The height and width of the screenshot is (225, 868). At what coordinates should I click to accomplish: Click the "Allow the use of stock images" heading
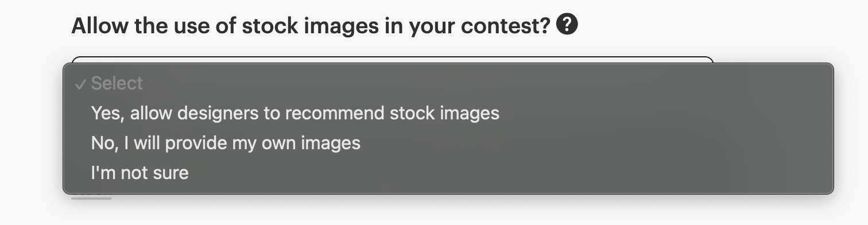[x=311, y=26]
